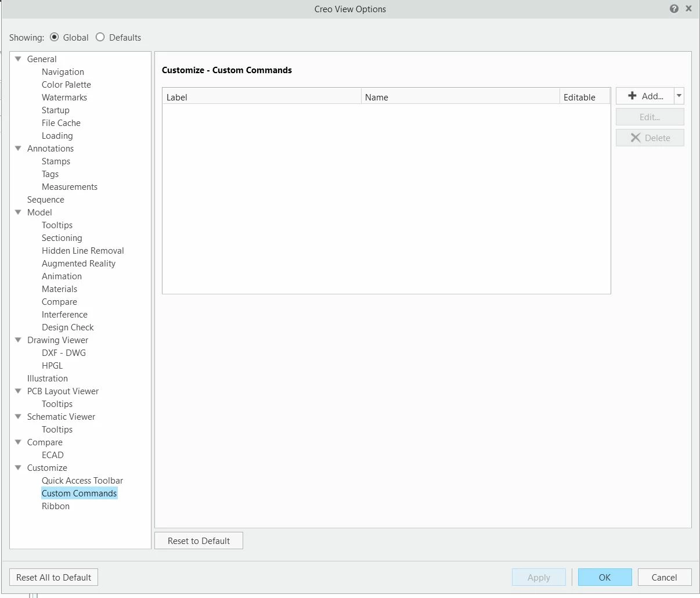Open the File Cache options page
Screen dimensions: 700x598
(x=61, y=123)
